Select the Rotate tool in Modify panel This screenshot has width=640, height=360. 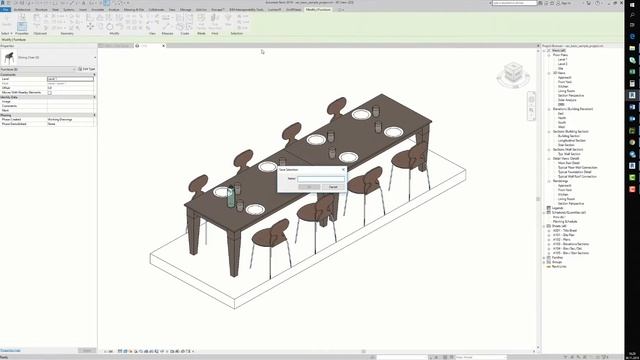click(110, 27)
